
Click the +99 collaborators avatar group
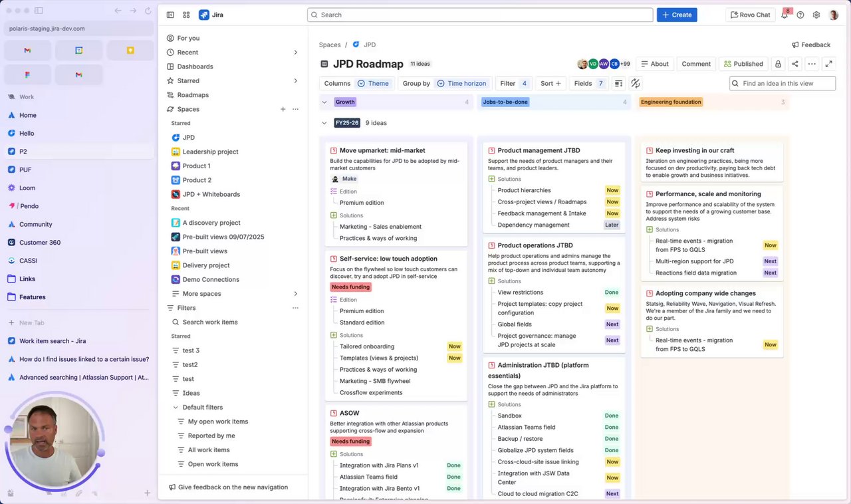pos(624,64)
